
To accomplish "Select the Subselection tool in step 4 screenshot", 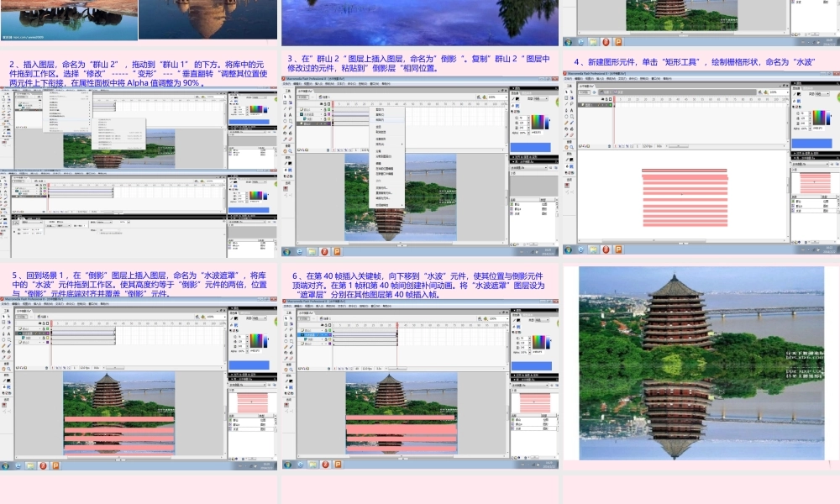I will point(571,92).
